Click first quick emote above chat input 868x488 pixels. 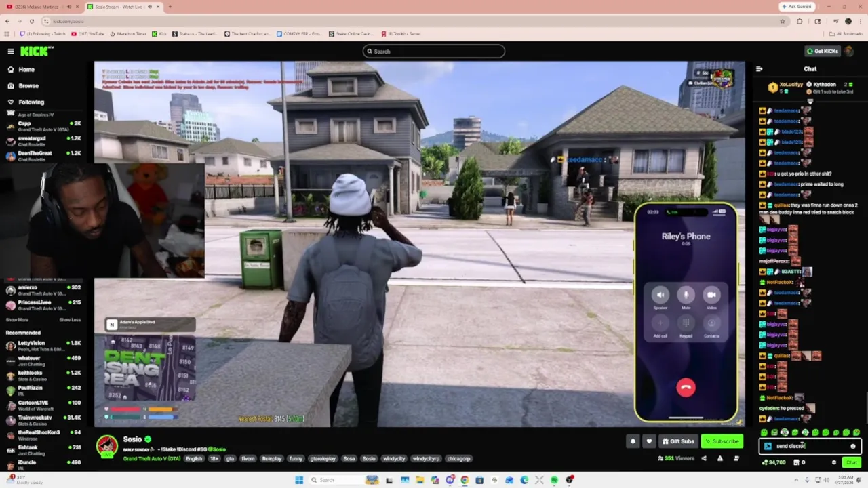coord(764,432)
